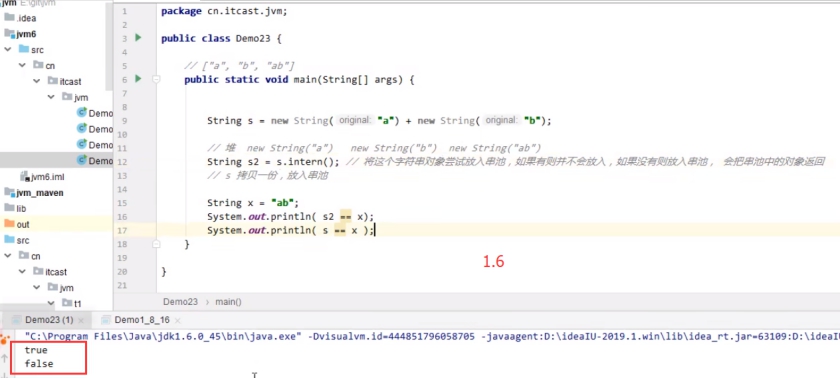Click the main() breadcrumb
This screenshot has height=379, width=840.
(x=229, y=302)
